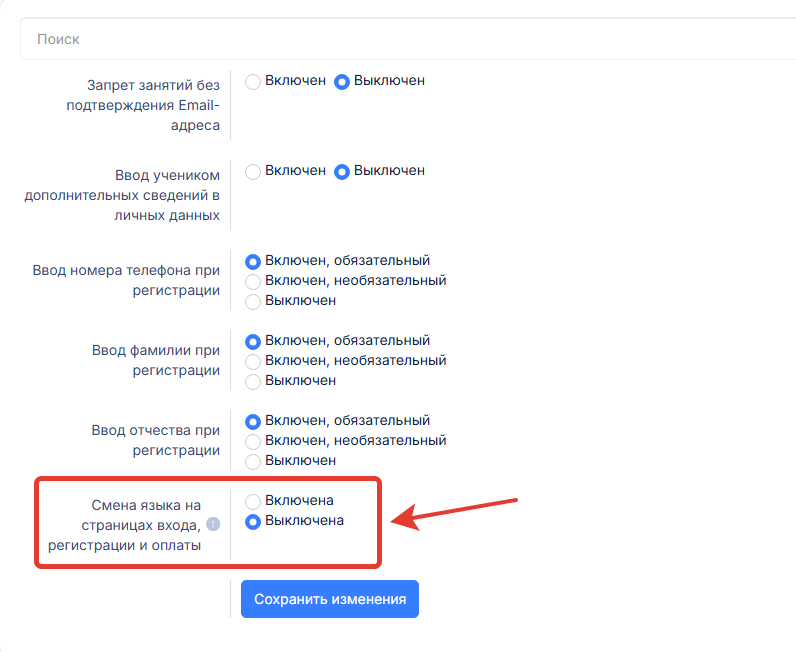Disable patronymic input with Выключен option

pos(253,461)
